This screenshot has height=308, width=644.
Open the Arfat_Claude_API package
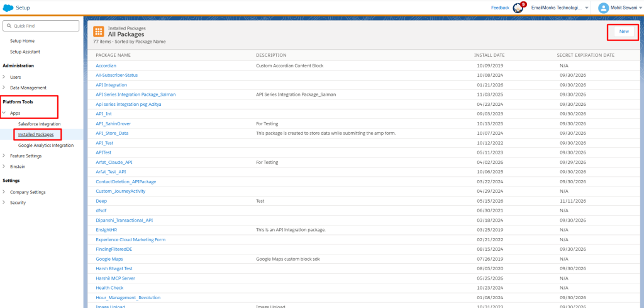pyautogui.click(x=114, y=163)
